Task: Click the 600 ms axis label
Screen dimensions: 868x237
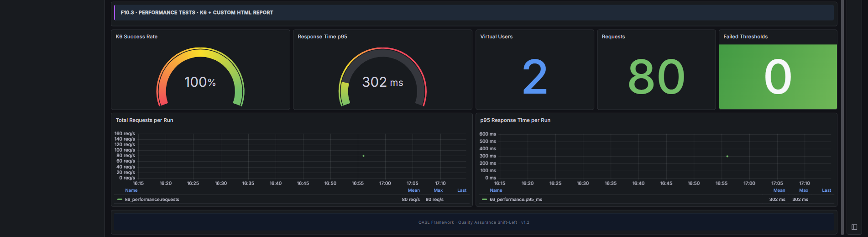Action: [487, 134]
